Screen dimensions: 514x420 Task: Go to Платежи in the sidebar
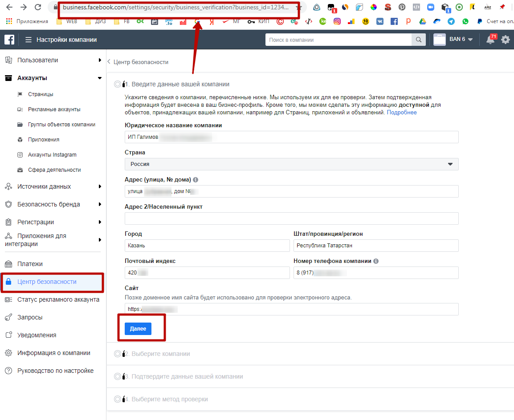click(x=30, y=264)
